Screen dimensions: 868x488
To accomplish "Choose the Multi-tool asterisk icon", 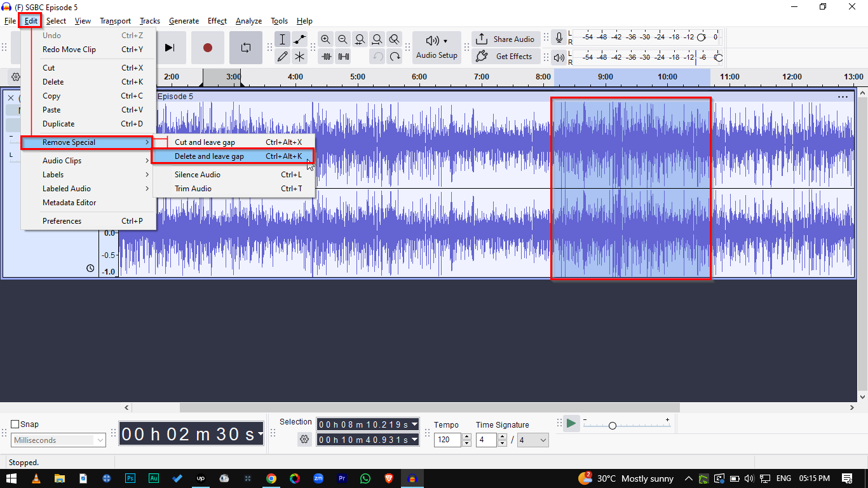I will click(x=299, y=57).
